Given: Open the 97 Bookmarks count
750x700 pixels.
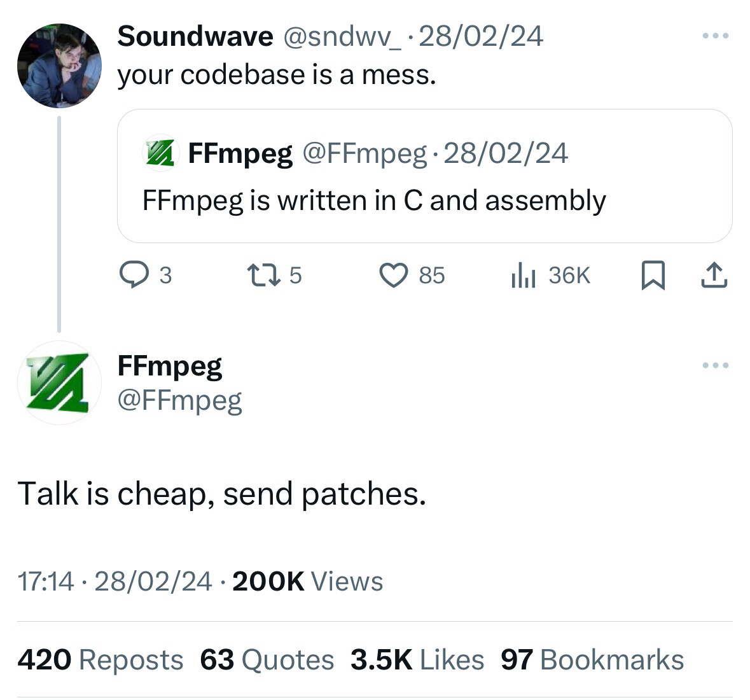Looking at the screenshot, I should tap(592, 660).
